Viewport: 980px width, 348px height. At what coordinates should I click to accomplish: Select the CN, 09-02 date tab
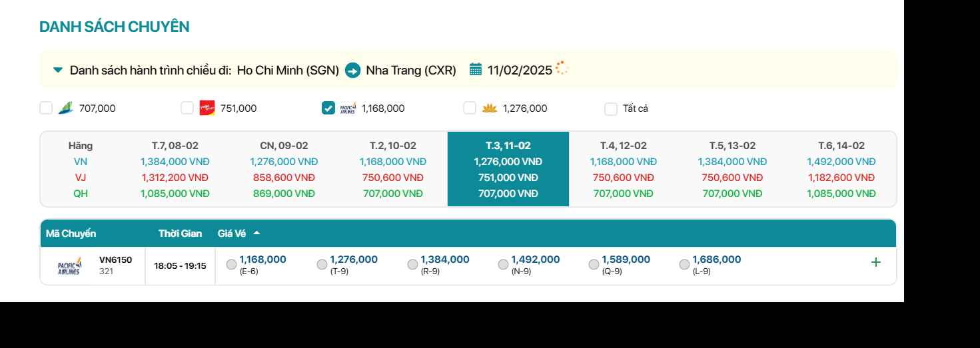point(284,146)
